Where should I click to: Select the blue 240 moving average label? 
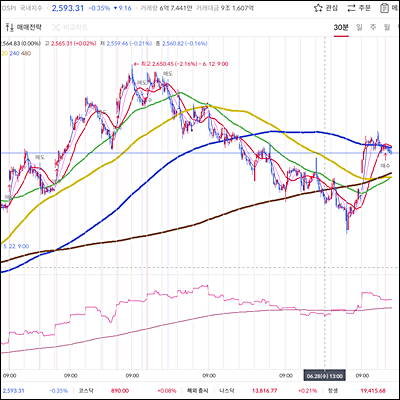click(x=14, y=53)
